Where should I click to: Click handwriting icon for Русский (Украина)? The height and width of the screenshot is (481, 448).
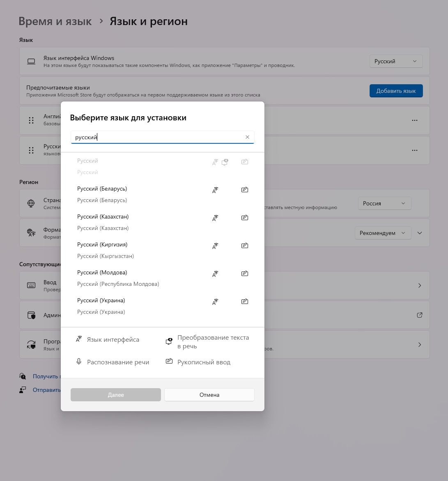click(x=245, y=301)
